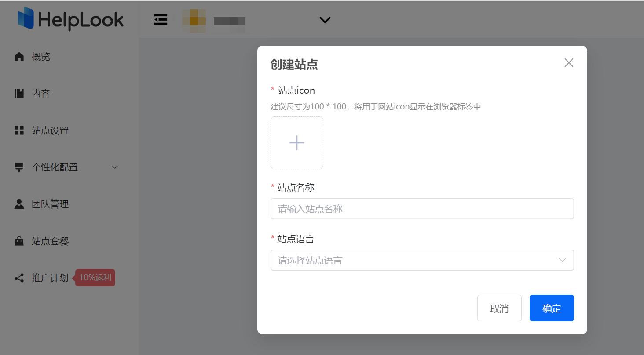Open 站点设置 via its grid icon
644x355 pixels.
19,130
